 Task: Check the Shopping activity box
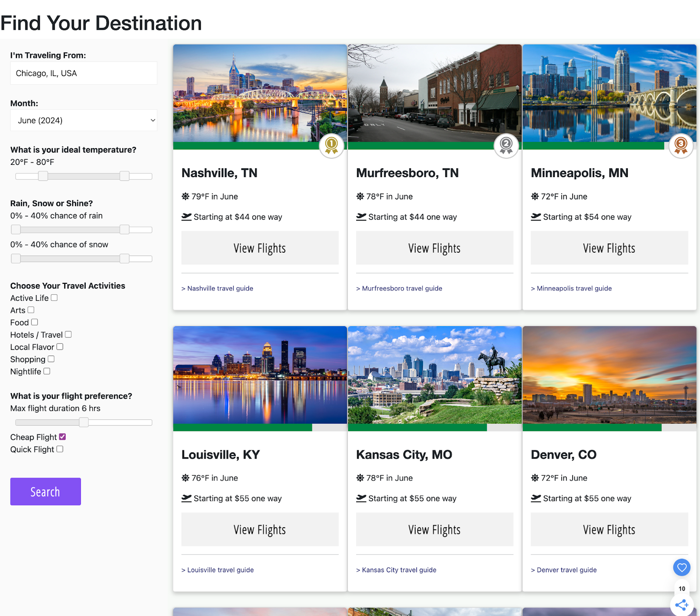pos(51,359)
